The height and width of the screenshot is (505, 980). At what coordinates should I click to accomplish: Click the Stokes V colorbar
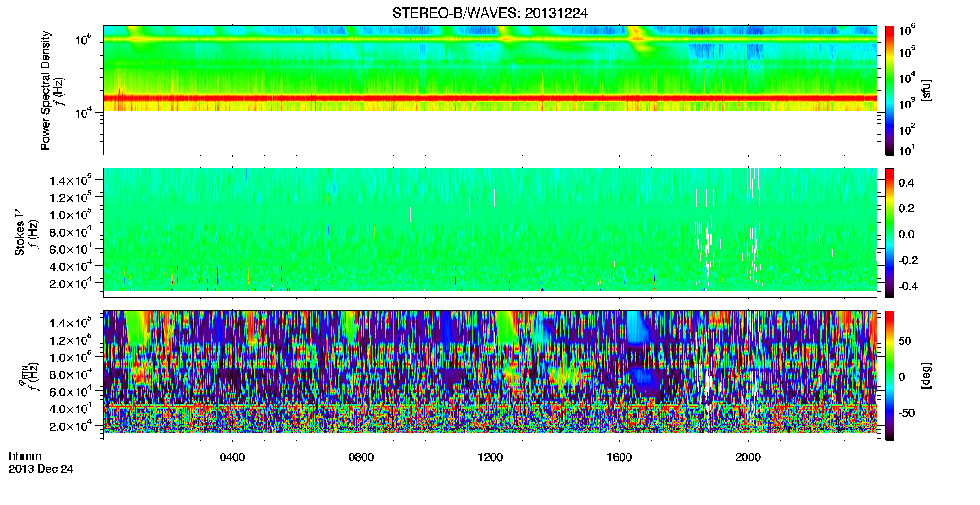890,233
